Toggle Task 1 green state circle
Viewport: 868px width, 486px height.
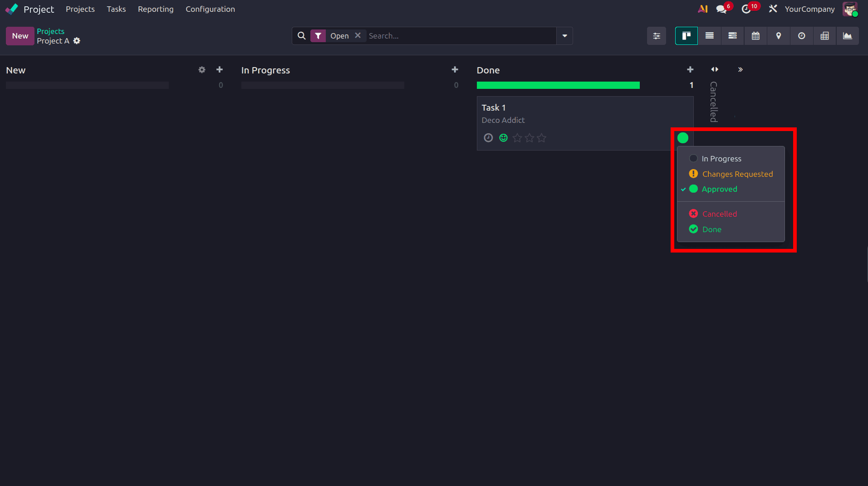[683, 138]
